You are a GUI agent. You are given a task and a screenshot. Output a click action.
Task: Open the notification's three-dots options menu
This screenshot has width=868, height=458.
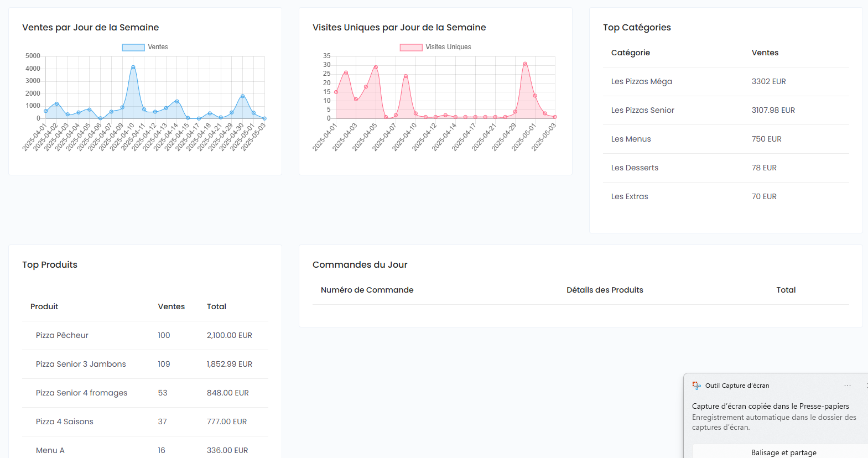(847, 386)
